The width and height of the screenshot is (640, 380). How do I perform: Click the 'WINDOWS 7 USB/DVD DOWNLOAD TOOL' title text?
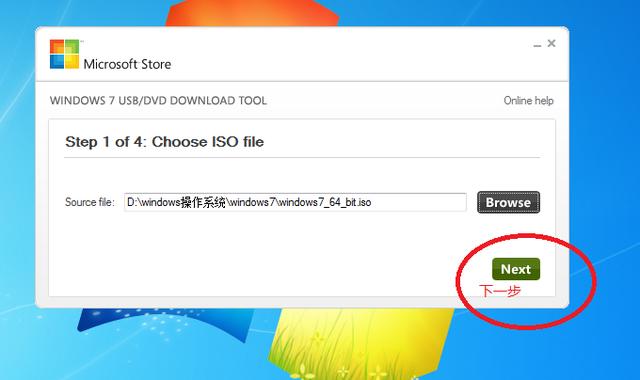(x=158, y=100)
